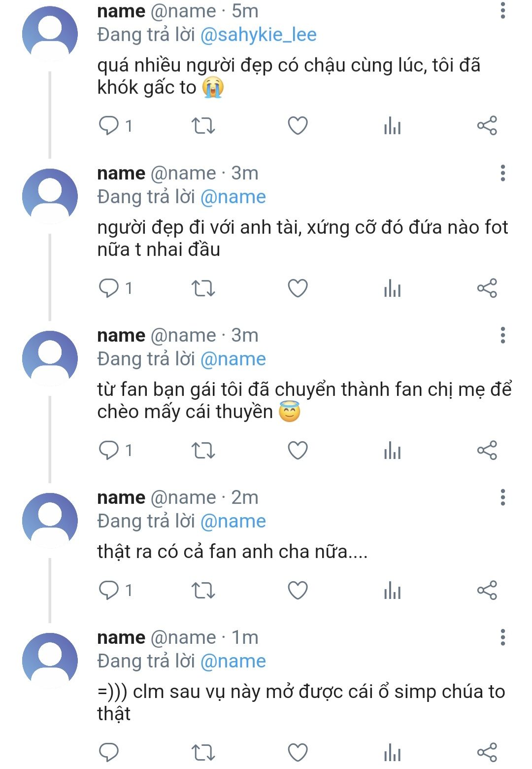Share the 'fan anh cha nữa' tweet
Screen dimensions: 532x769
coord(487,590)
